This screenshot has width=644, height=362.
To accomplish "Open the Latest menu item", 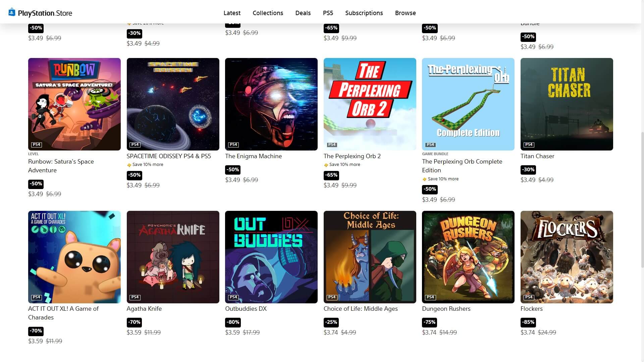I will click(x=232, y=13).
